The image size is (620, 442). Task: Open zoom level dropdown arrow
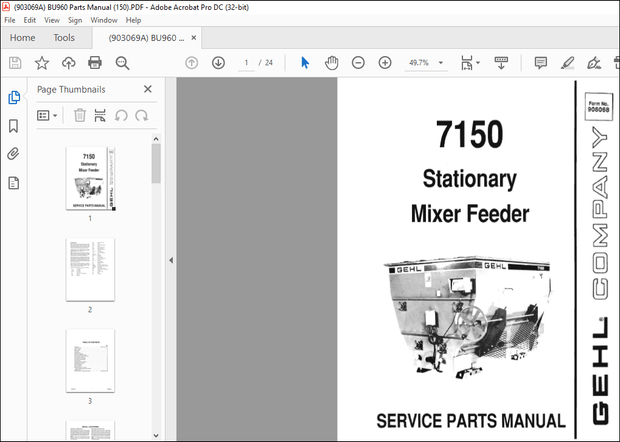click(441, 63)
